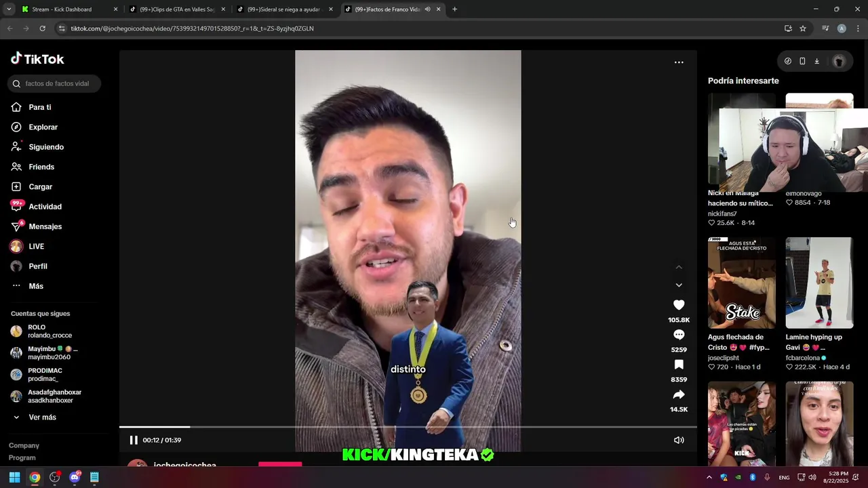
Task: Seek using the video progress bar
Action: (x=408, y=427)
